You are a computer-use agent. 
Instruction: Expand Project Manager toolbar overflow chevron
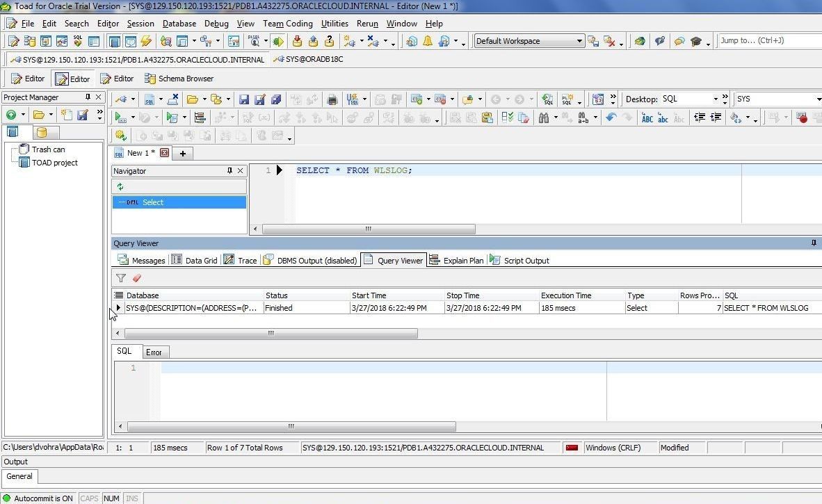click(x=99, y=114)
